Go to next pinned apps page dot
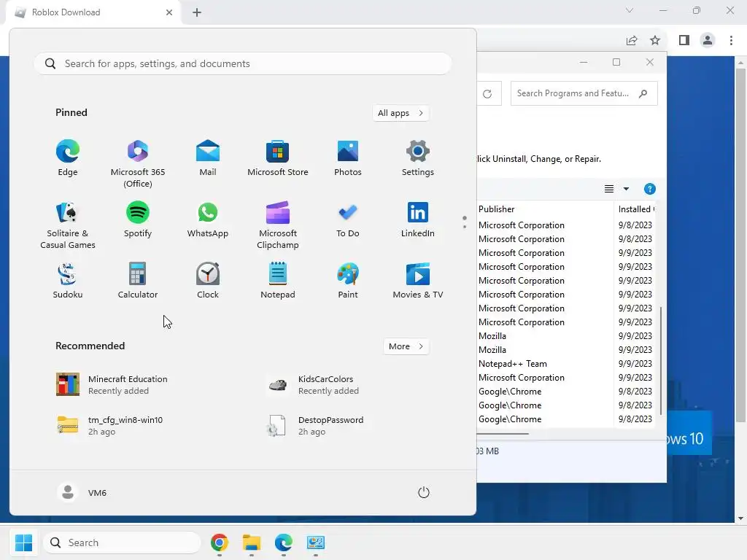The image size is (747, 560). [465, 227]
